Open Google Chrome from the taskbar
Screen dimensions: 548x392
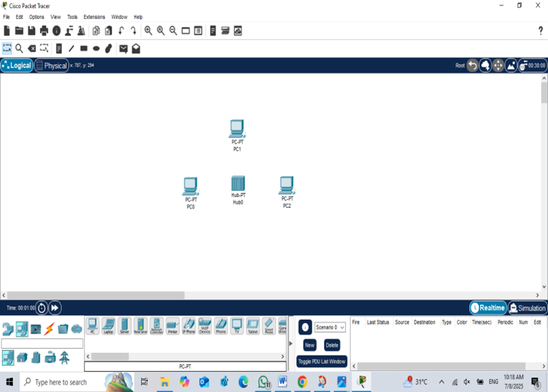(x=303, y=382)
